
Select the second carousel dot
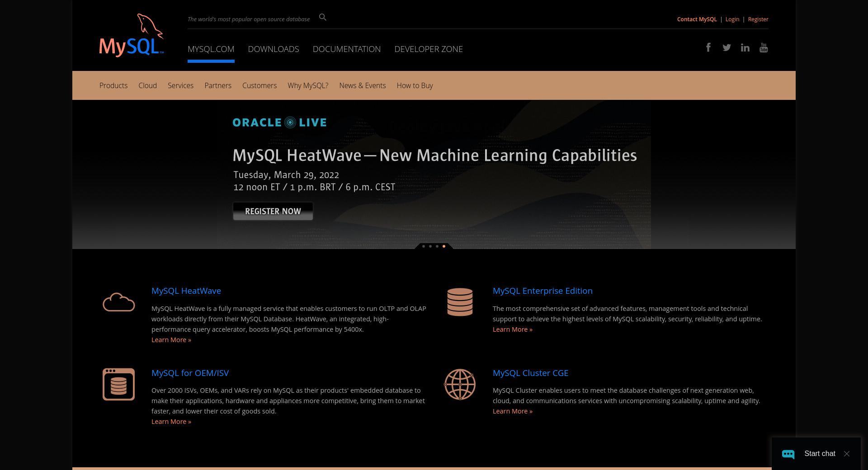pos(430,246)
